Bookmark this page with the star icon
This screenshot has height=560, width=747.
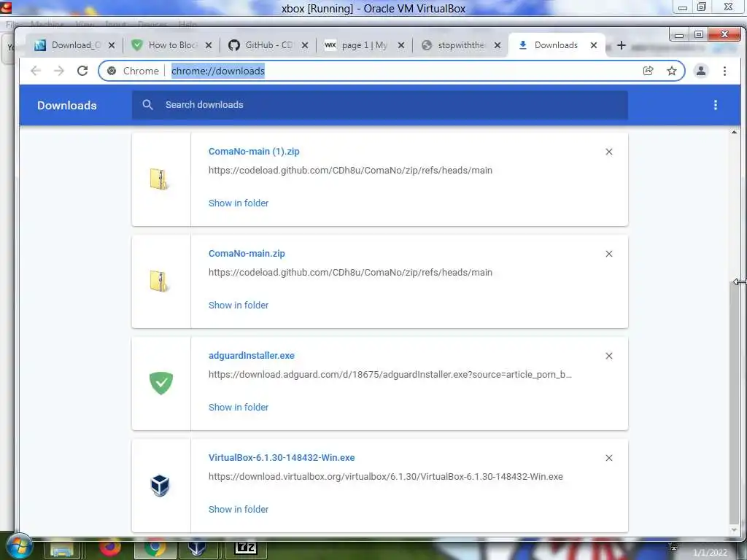672,71
